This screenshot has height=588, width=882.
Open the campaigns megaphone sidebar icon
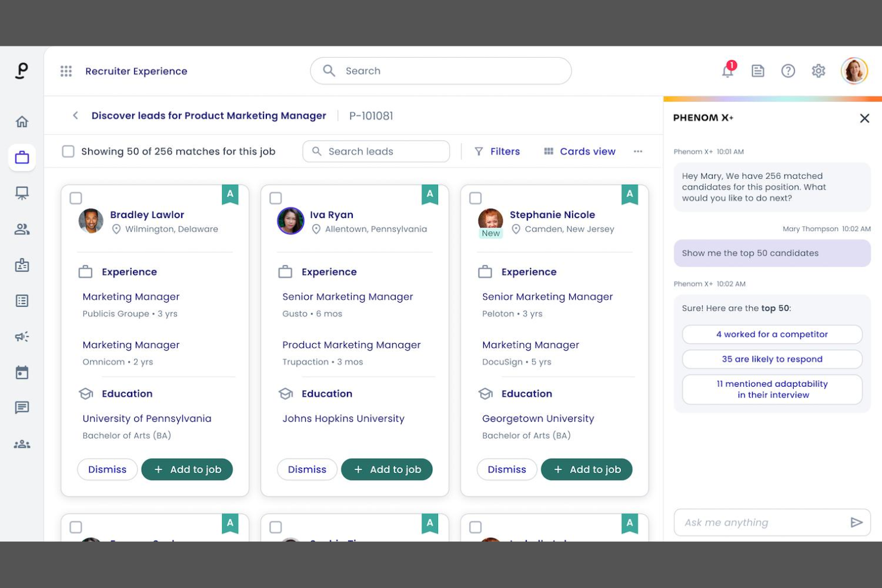(22, 337)
